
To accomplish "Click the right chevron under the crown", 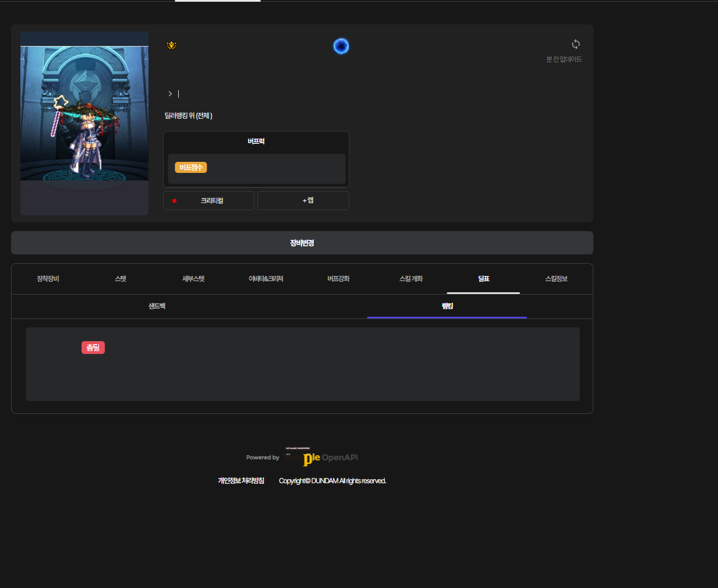I will [170, 94].
